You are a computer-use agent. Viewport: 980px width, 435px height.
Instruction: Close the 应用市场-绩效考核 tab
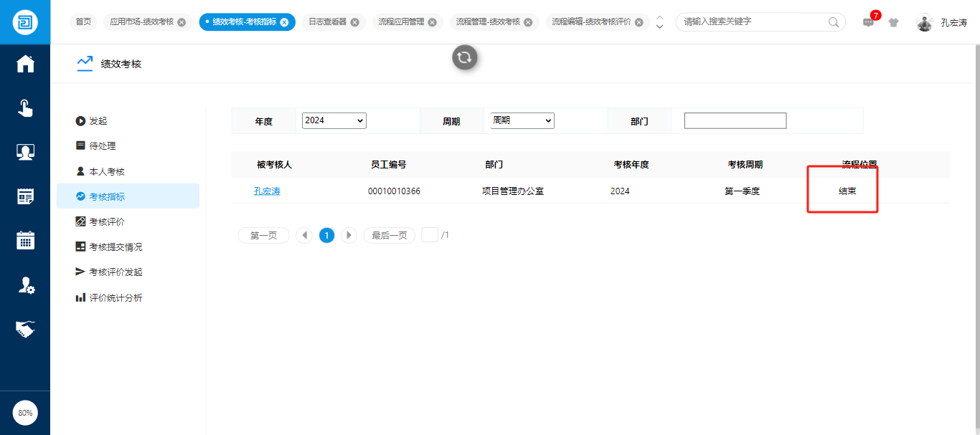point(182,22)
